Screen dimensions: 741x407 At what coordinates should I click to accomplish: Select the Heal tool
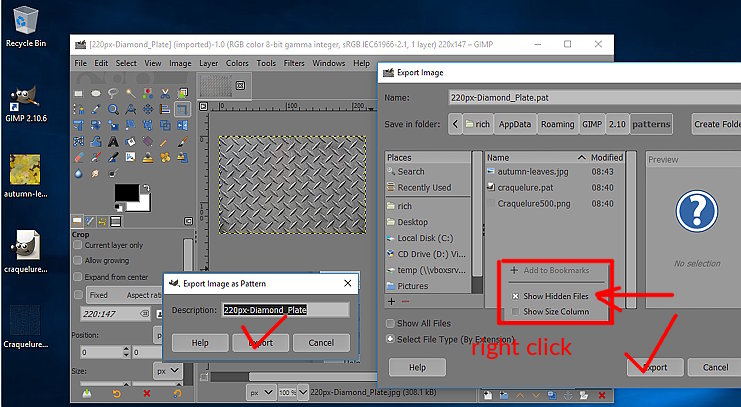(165, 157)
